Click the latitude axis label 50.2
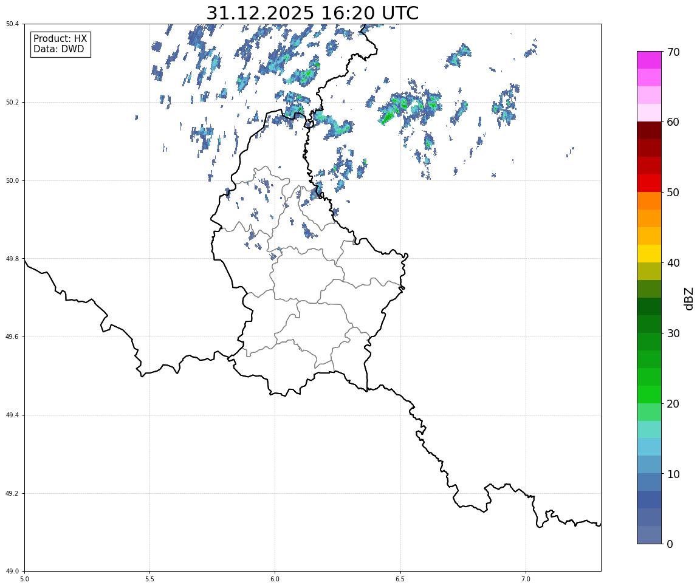Image resolution: width=700 pixels, height=588 pixels. pos(12,102)
